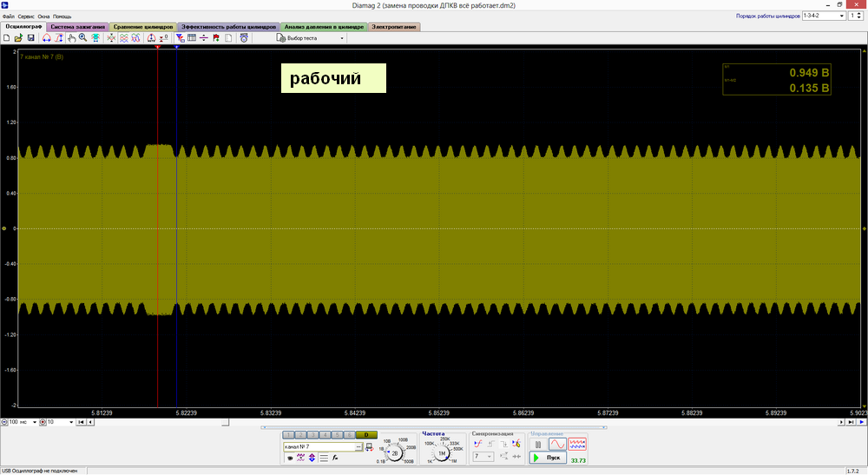Select the hand pan tool
Viewport: 868px width, 475px height.
71,38
